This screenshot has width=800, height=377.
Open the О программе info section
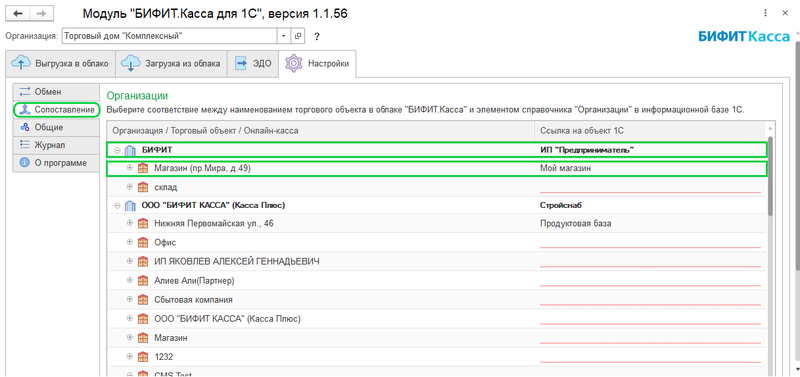(56, 163)
